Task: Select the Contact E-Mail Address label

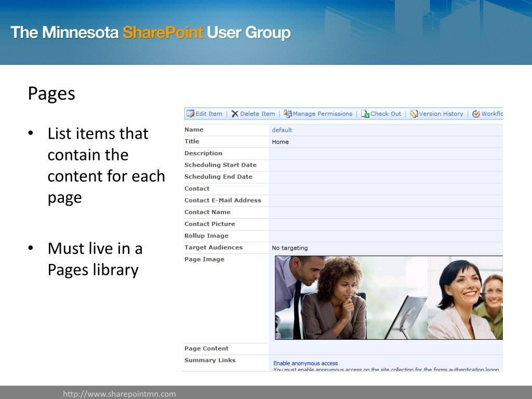Action: (x=223, y=201)
